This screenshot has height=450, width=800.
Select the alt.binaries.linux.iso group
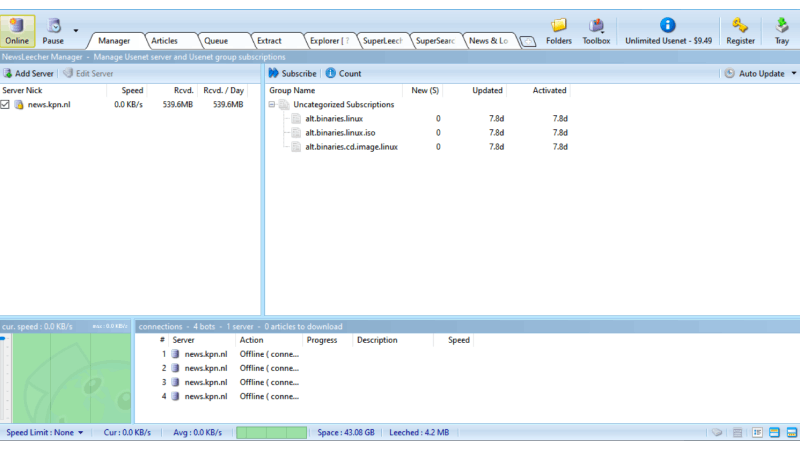[340, 133]
